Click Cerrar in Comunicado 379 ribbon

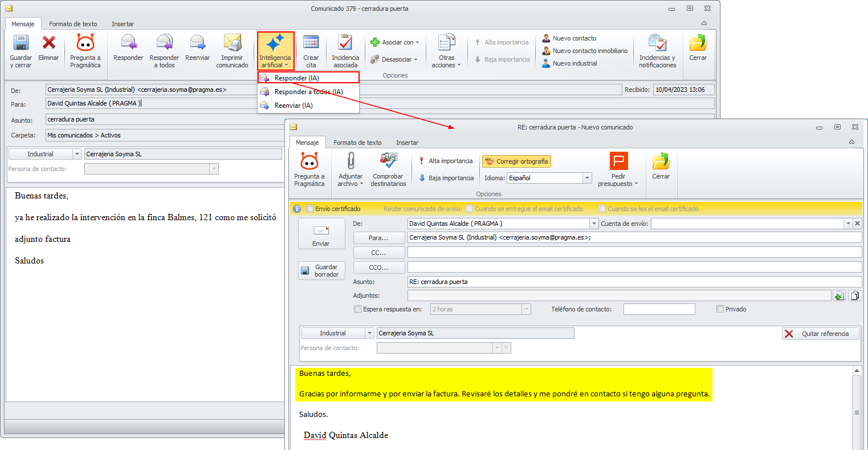coord(698,48)
